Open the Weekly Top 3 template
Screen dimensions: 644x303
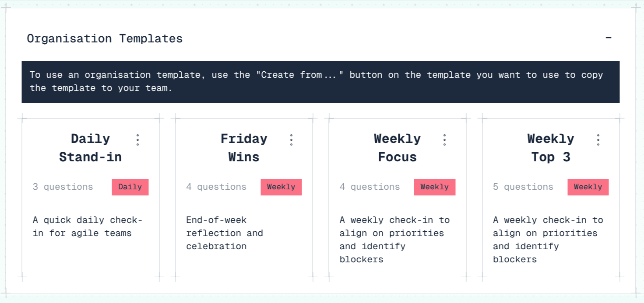pyautogui.click(x=551, y=148)
